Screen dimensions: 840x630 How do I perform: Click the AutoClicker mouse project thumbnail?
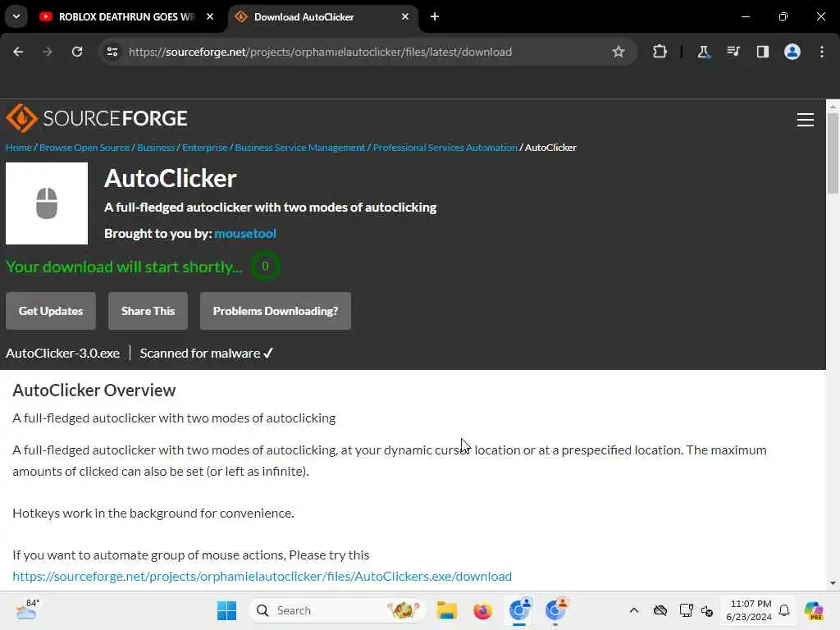47,203
